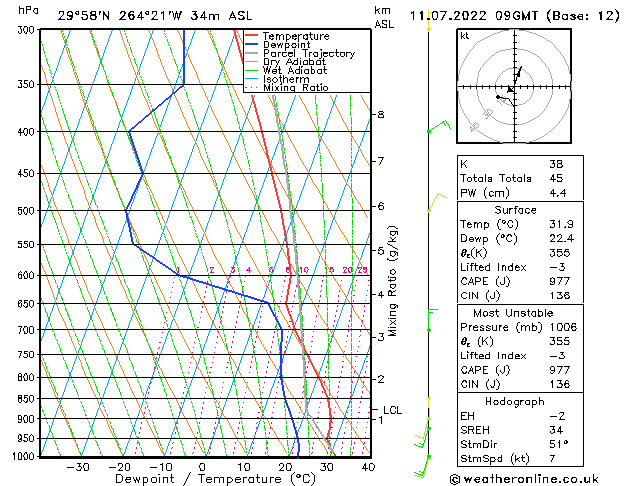629x486 pixels.
Task: Click the StmSpd (kt) value 7
Action: [x=552, y=459]
